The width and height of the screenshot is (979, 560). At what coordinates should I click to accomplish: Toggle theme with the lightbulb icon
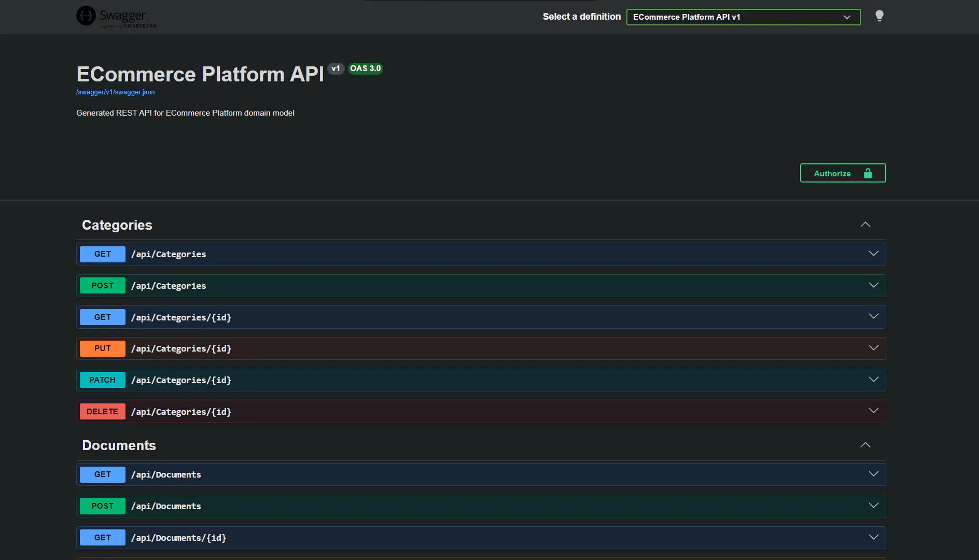879,16
